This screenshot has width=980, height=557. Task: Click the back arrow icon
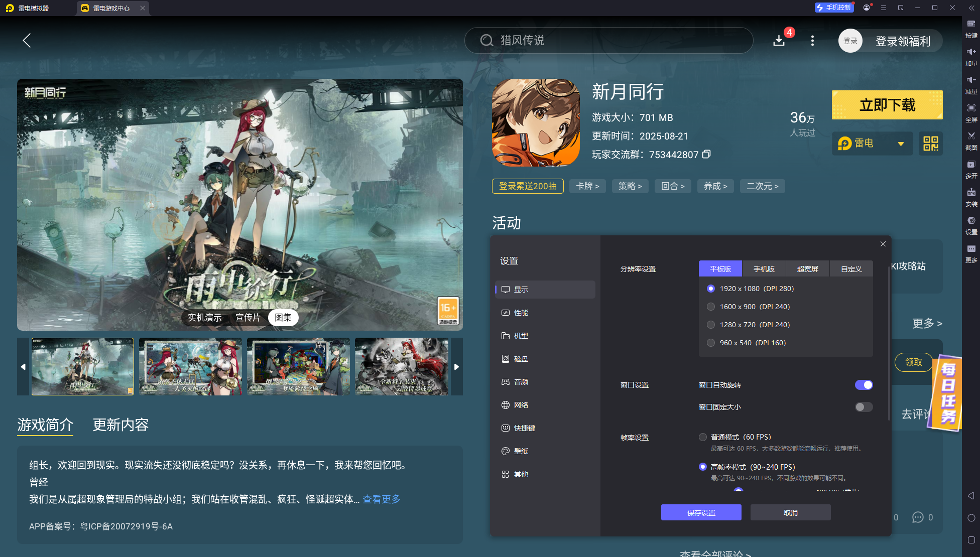tap(27, 41)
